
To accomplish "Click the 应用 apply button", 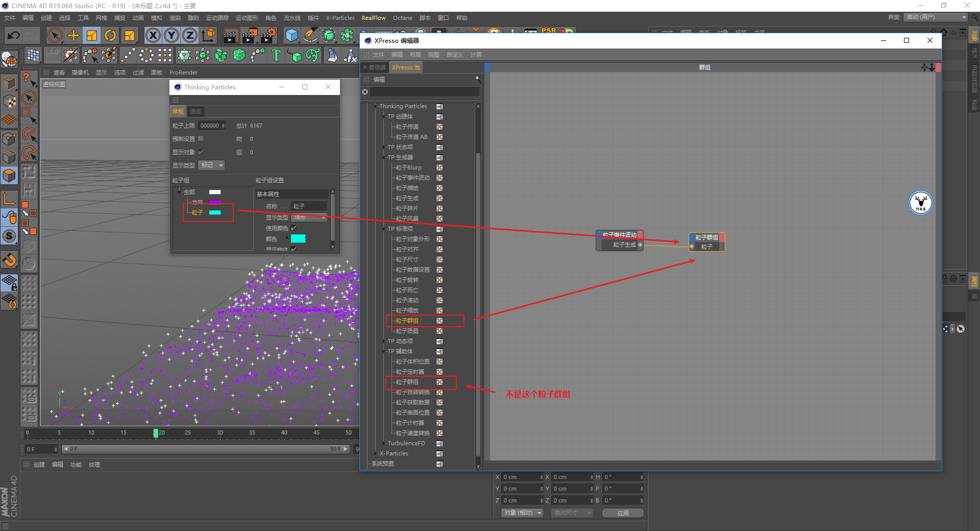I will coord(623,513).
